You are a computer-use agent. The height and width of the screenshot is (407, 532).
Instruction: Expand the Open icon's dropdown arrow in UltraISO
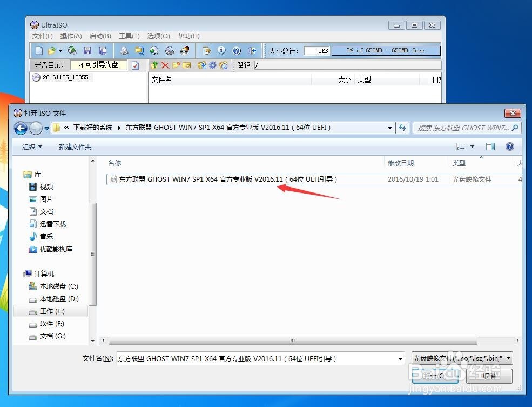tap(60, 51)
